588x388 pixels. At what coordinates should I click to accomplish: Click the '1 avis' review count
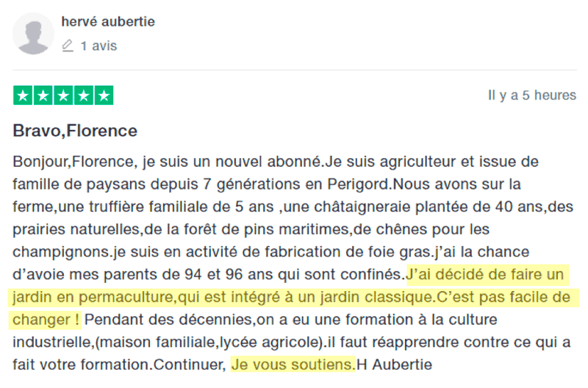98,46
